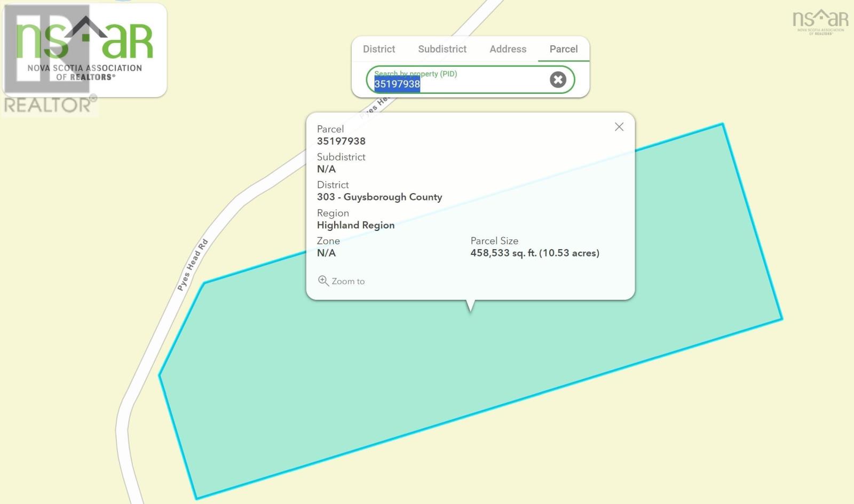
Task: Click the Zoom to link
Action: tap(347, 281)
